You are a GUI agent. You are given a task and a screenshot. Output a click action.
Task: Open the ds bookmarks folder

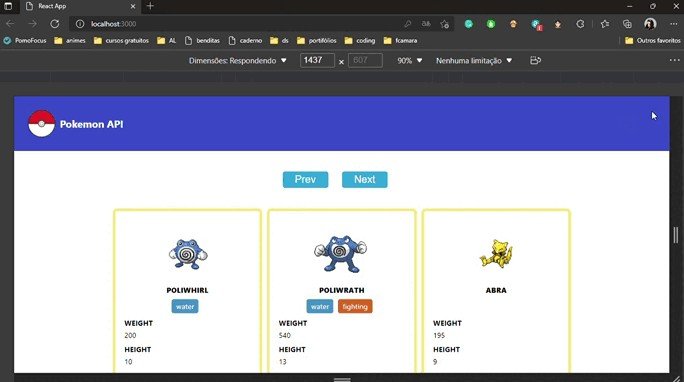pyautogui.click(x=279, y=41)
